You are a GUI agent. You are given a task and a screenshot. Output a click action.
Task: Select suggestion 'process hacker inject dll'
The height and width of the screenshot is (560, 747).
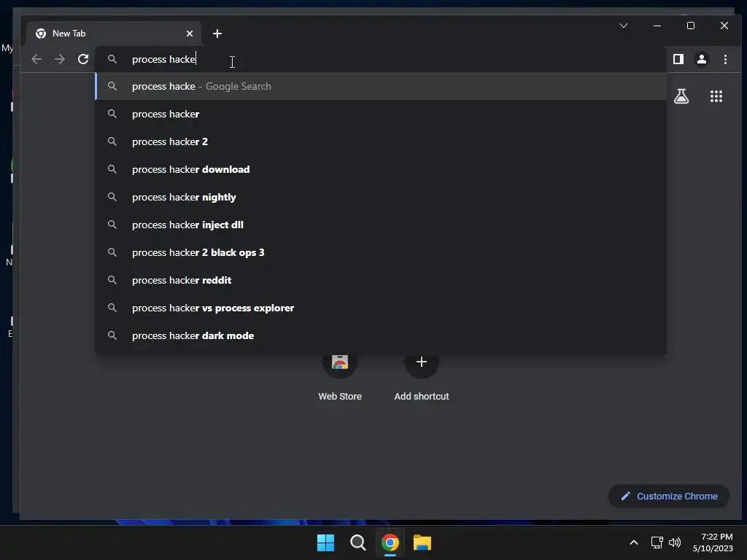381,225
